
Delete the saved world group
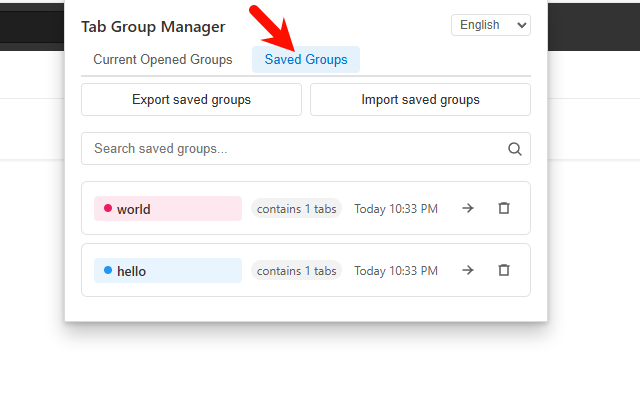pyautogui.click(x=504, y=208)
